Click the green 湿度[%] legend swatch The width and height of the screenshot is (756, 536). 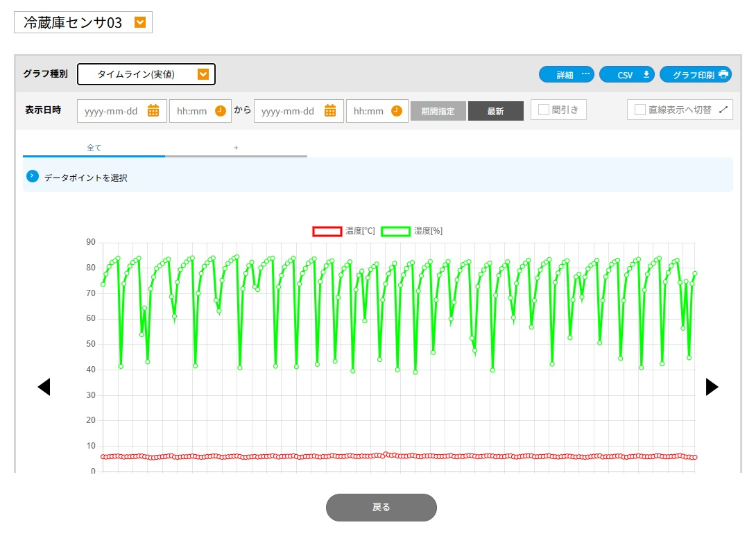point(395,231)
